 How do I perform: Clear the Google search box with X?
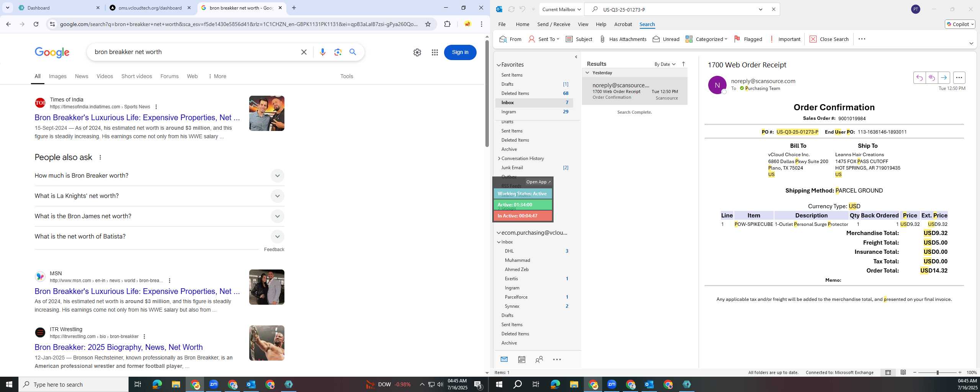[304, 52]
